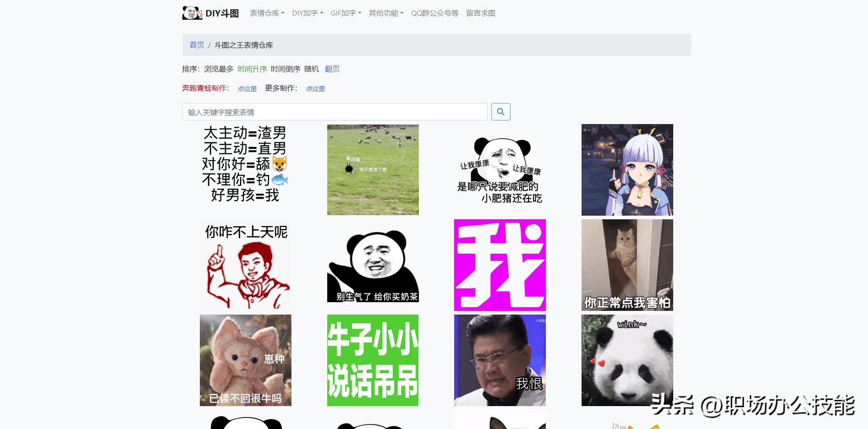This screenshot has height=429, width=868.
Task: Click the keyword search input box
Action: 335,111
